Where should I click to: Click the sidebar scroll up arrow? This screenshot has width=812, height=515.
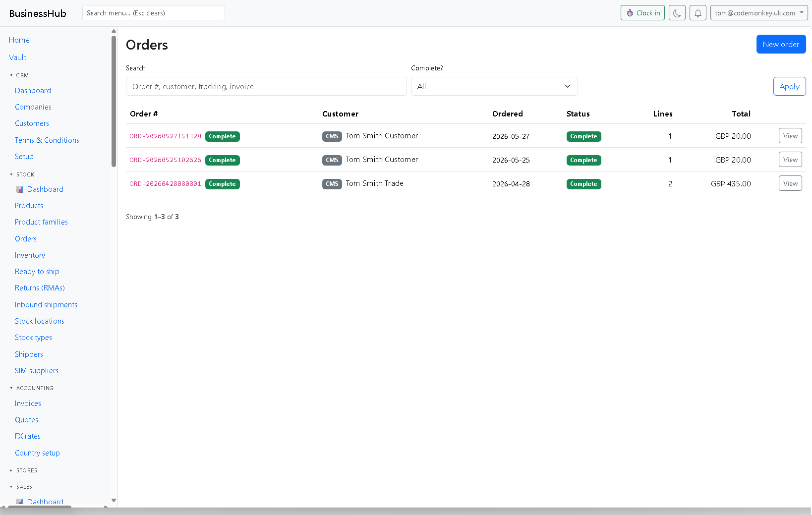pos(114,31)
